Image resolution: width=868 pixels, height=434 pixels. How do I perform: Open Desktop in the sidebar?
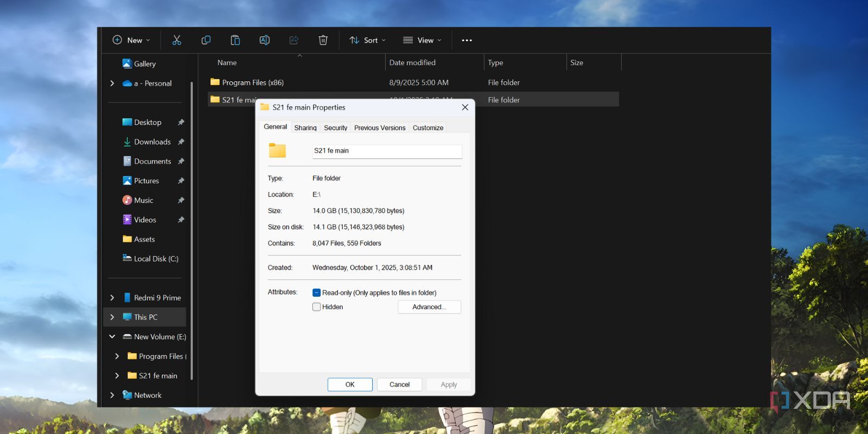(x=142, y=122)
